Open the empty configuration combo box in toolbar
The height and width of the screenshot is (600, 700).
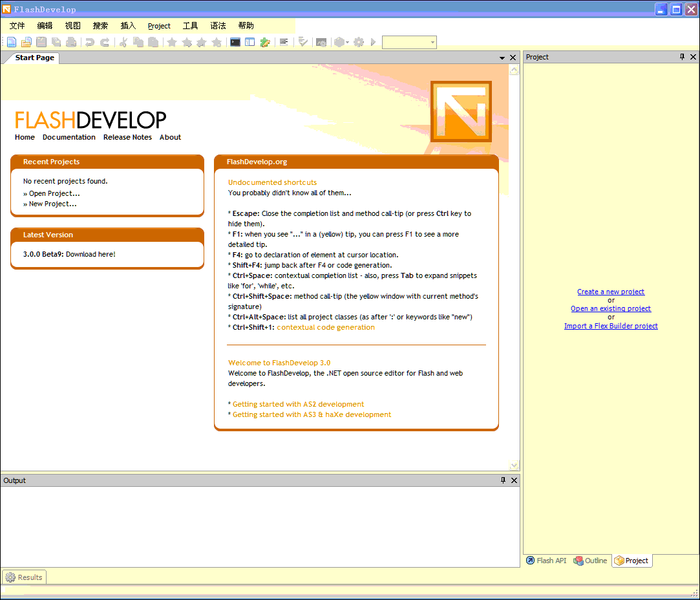409,42
